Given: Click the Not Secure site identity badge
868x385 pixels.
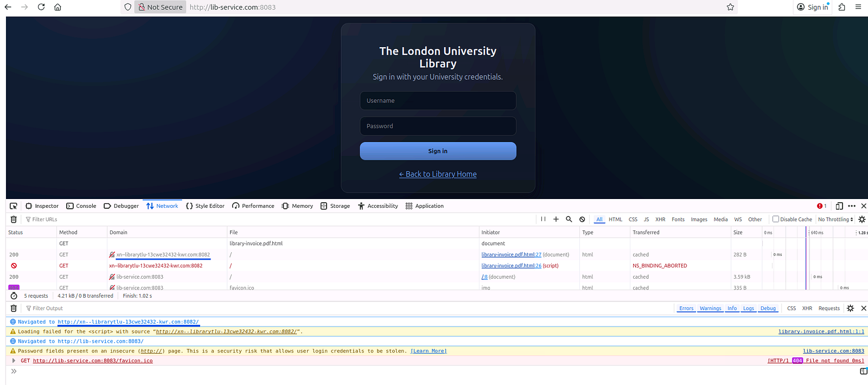Looking at the screenshot, I should click(160, 7).
